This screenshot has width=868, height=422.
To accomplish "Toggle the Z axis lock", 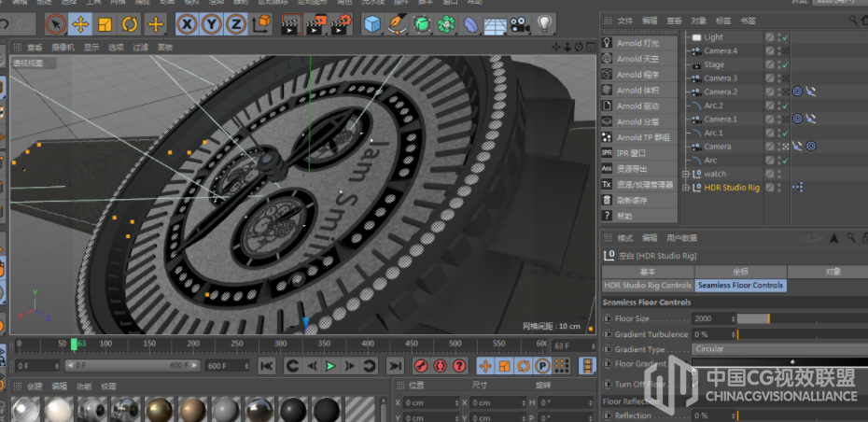I will [x=236, y=24].
